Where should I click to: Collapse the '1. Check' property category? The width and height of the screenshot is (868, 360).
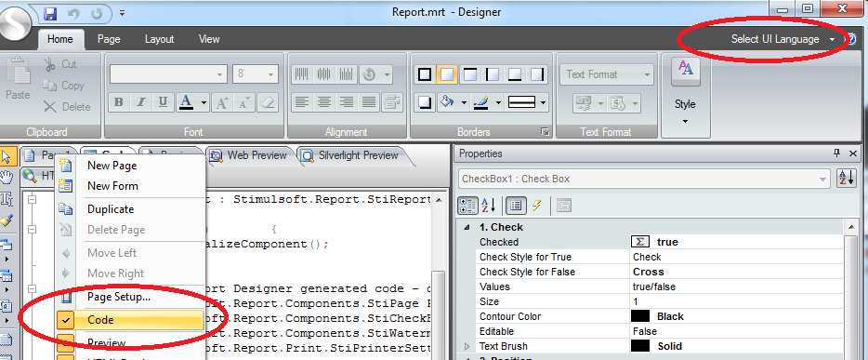tap(467, 228)
